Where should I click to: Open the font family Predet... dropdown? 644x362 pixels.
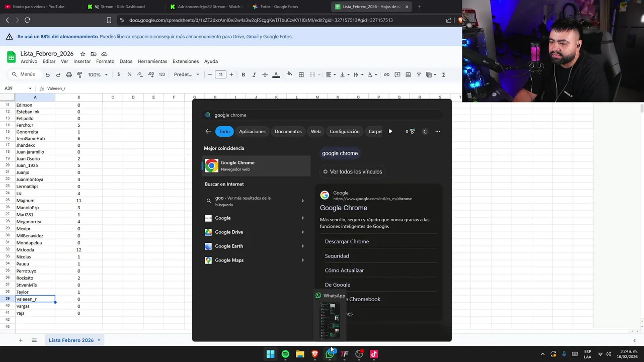pyautogui.click(x=187, y=74)
